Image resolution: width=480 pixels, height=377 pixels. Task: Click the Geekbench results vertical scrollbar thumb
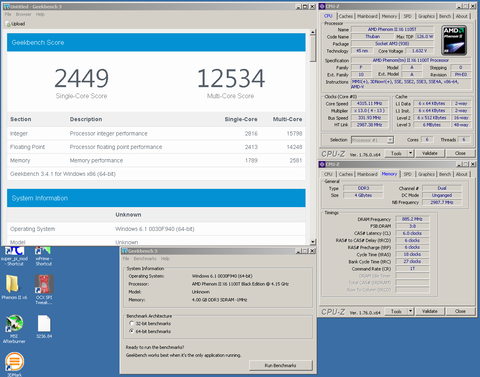[x=312, y=48]
